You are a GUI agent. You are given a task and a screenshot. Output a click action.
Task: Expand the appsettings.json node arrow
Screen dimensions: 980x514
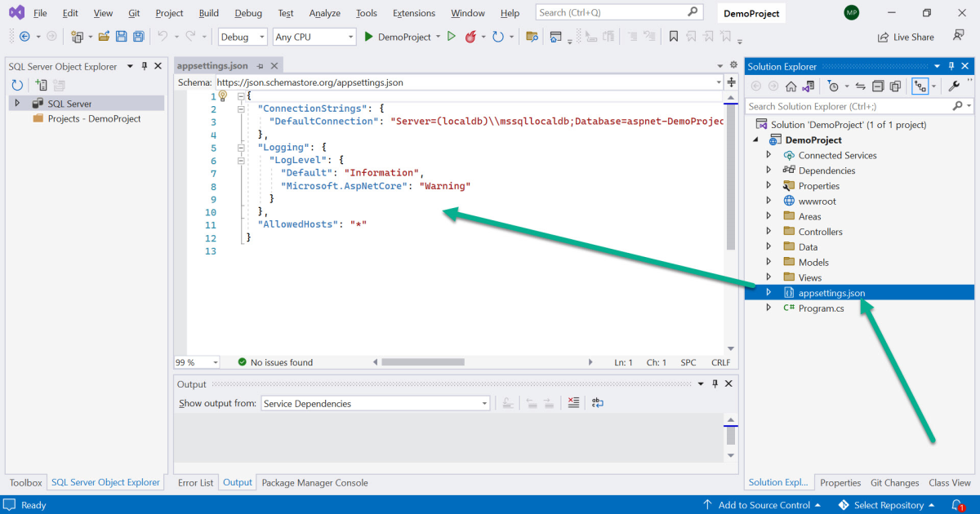[x=768, y=292]
